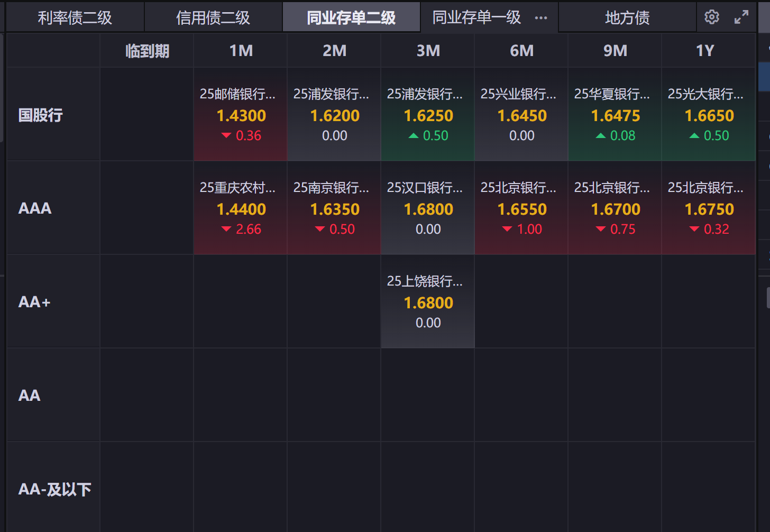Image resolution: width=770 pixels, height=532 pixels.
Task: Select the 同业存单二级 tab
Action: (x=351, y=17)
